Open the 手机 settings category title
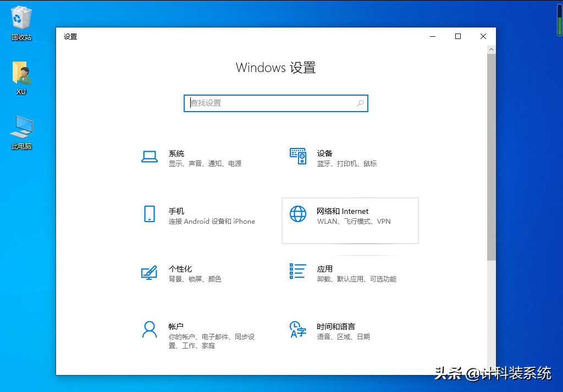Screen dimensions: 563x392 176,212
